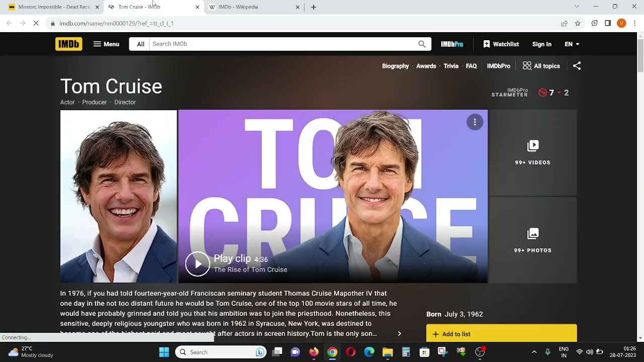This screenshot has width=644, height=362.
Task: Open Google Chrome from the taskbar
Action: click(x=333, y=352)
